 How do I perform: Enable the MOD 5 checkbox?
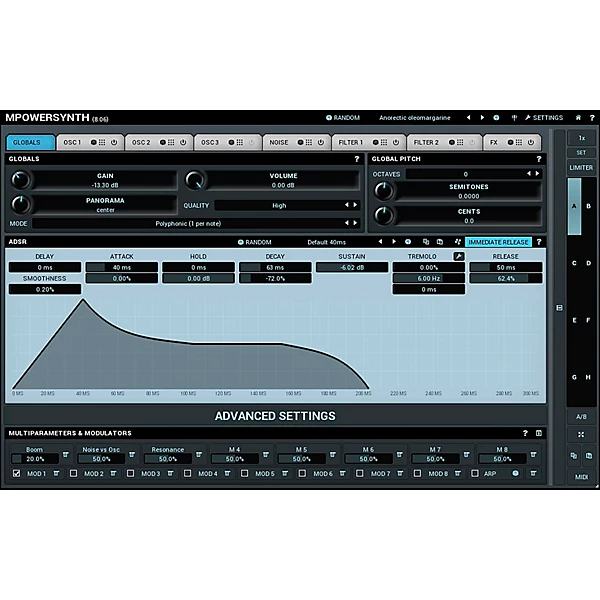245,473
